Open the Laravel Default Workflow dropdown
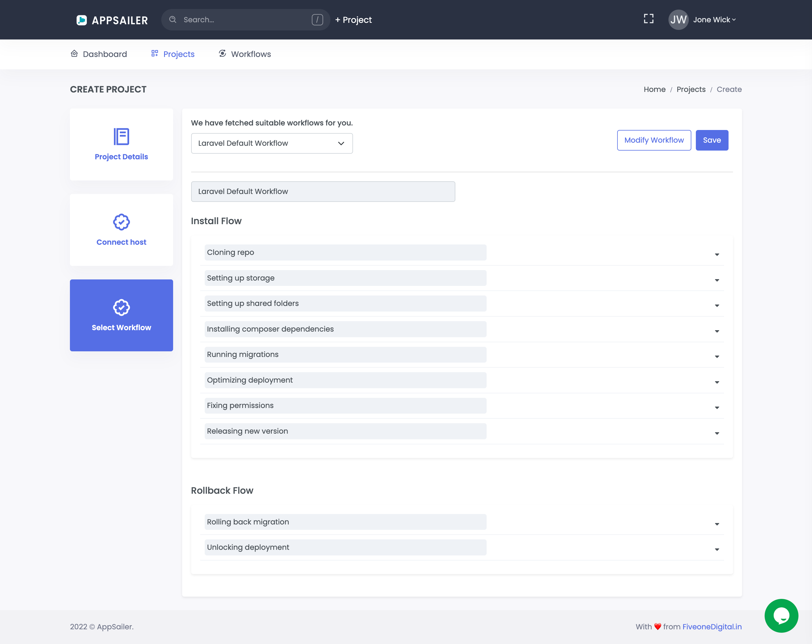Viewport: 812px width, 644px height. 272,143
